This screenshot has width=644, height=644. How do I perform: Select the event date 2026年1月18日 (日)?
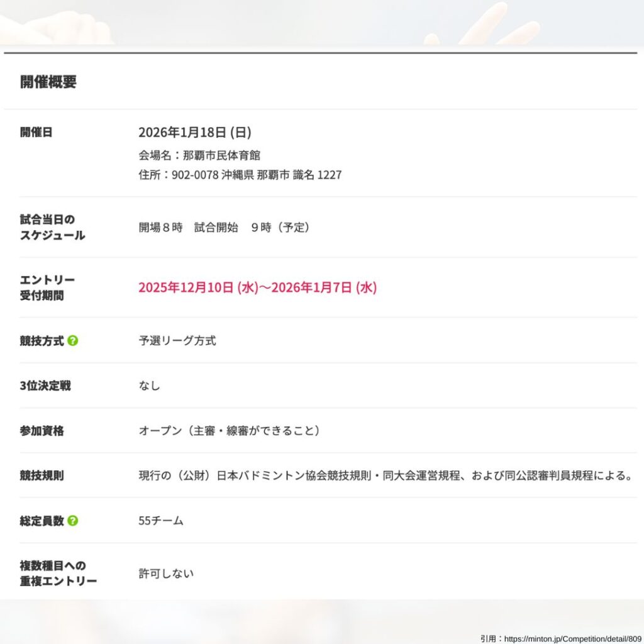pos(195,132)
